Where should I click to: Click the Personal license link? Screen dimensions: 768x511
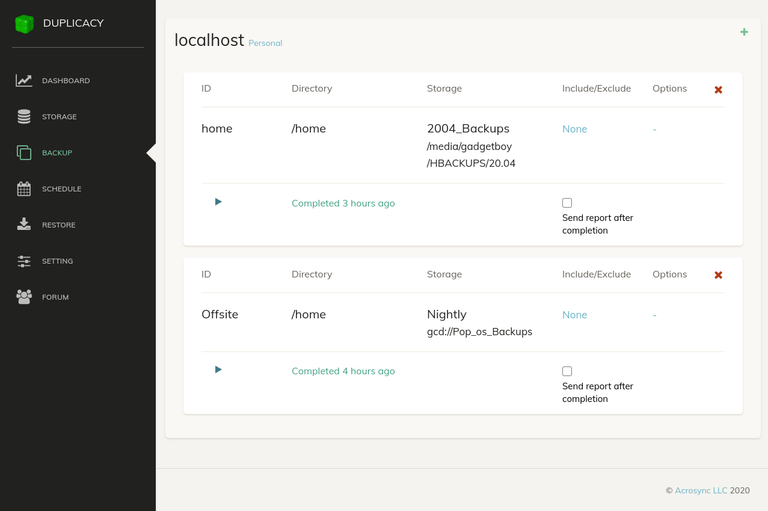[x=265, y=43]
